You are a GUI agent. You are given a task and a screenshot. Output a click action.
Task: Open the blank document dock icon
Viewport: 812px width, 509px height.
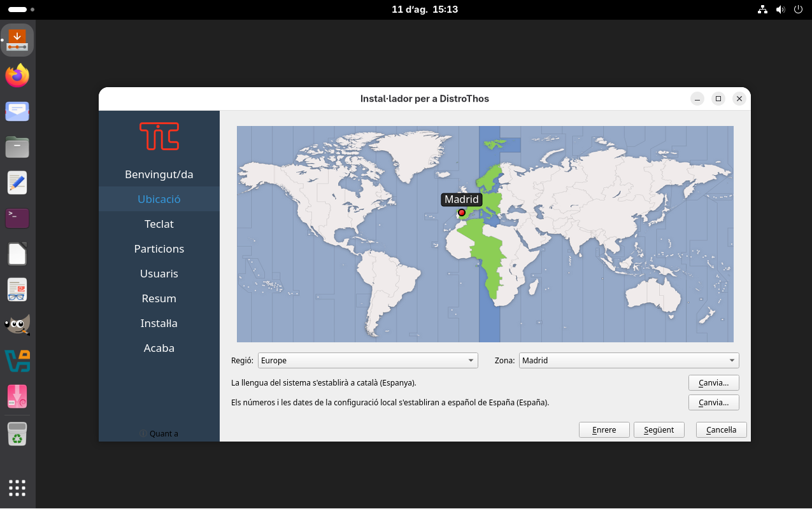pos(17,254)
